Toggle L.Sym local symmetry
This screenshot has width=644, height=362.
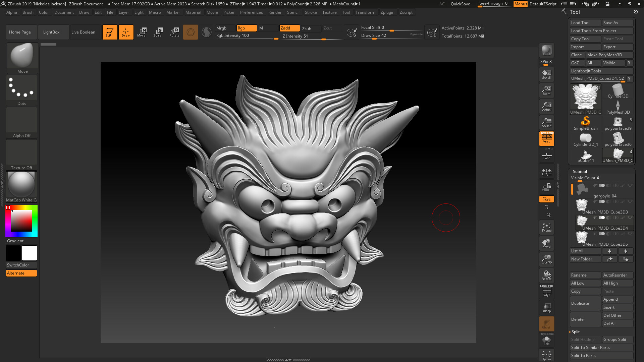[x=546, y=172]
